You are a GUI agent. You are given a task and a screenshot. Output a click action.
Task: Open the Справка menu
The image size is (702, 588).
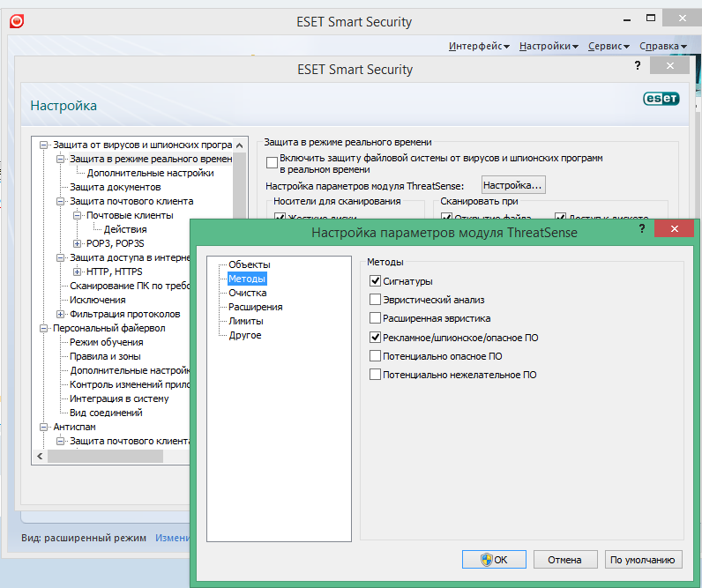tap(663, 46)
